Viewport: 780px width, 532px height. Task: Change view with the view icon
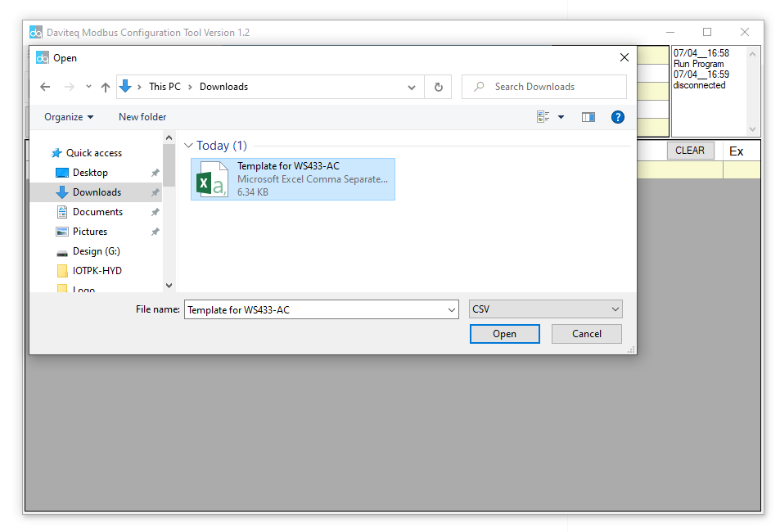543,117
